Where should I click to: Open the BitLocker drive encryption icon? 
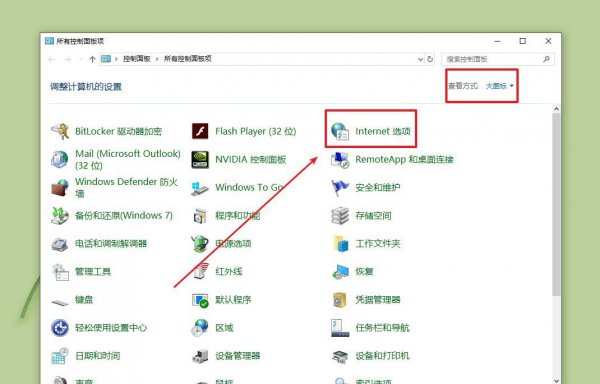coord(60,132)
